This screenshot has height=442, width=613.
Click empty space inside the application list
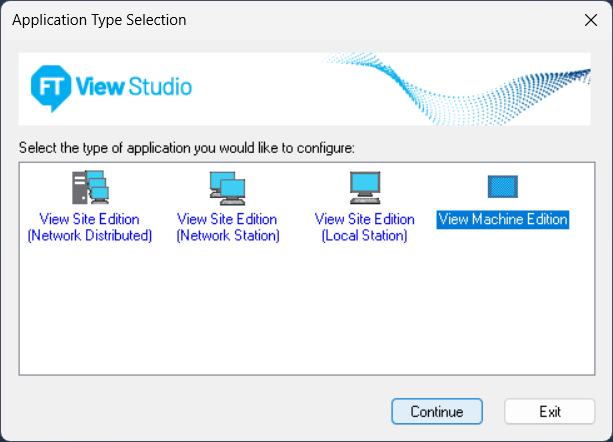point(300,320)
